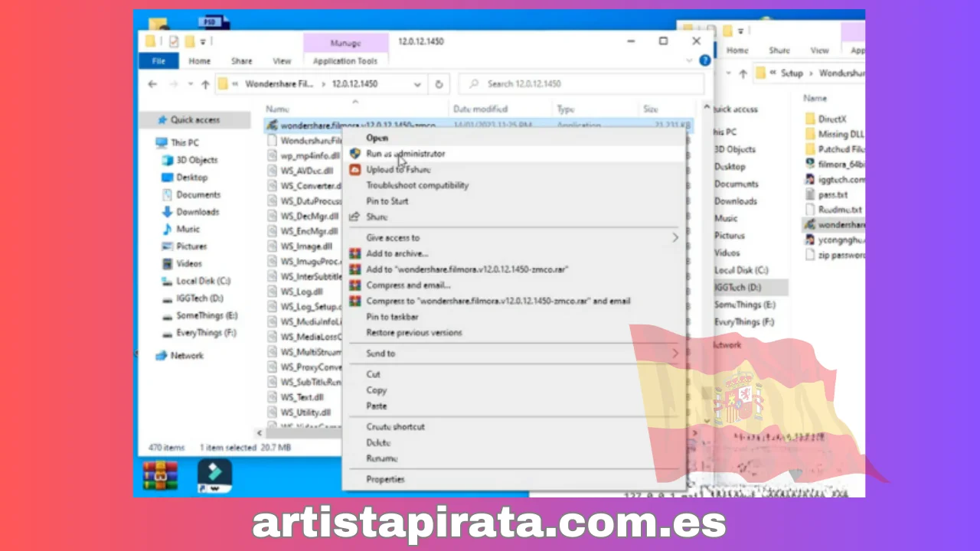Sort by the Type column header
This screenshot has width=980, height=551.
[566, 109]
